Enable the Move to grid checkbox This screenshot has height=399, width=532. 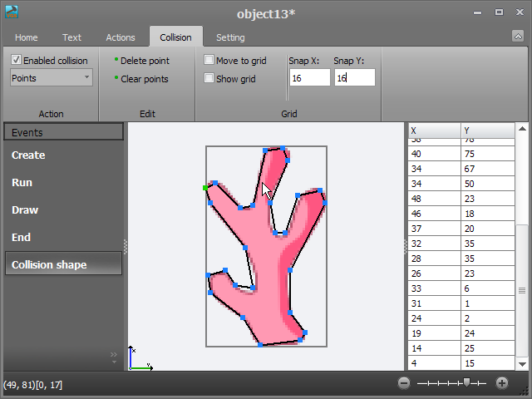(x=209, y=61)
